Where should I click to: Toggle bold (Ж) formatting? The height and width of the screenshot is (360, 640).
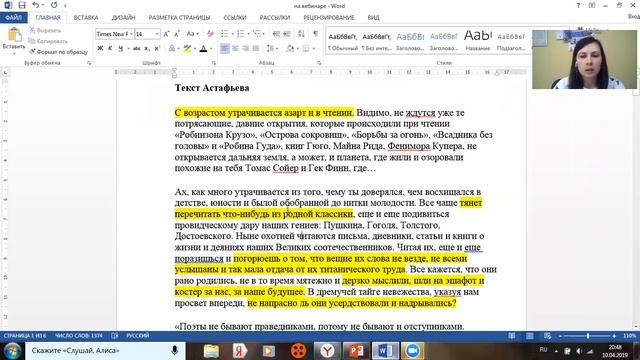100,49
